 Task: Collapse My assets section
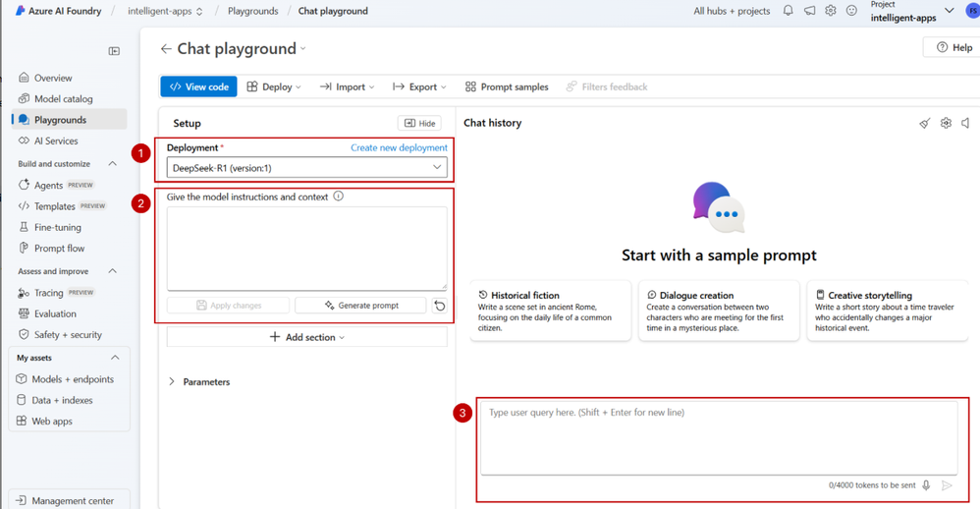point(115,358)
